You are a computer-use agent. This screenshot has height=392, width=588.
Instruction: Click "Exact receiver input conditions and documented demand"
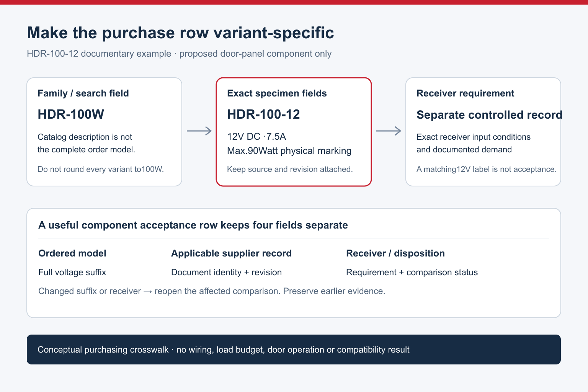(x=474, y=143)
